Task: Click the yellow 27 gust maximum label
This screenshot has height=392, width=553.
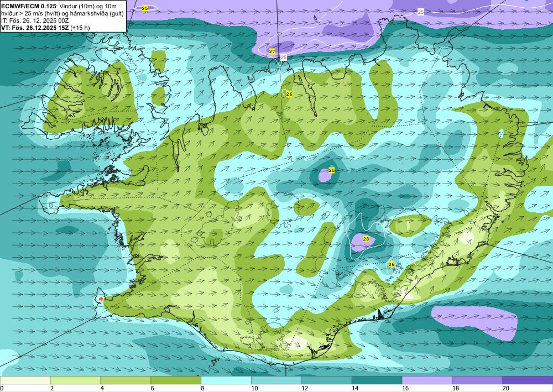Action: [x=272, y=51]
